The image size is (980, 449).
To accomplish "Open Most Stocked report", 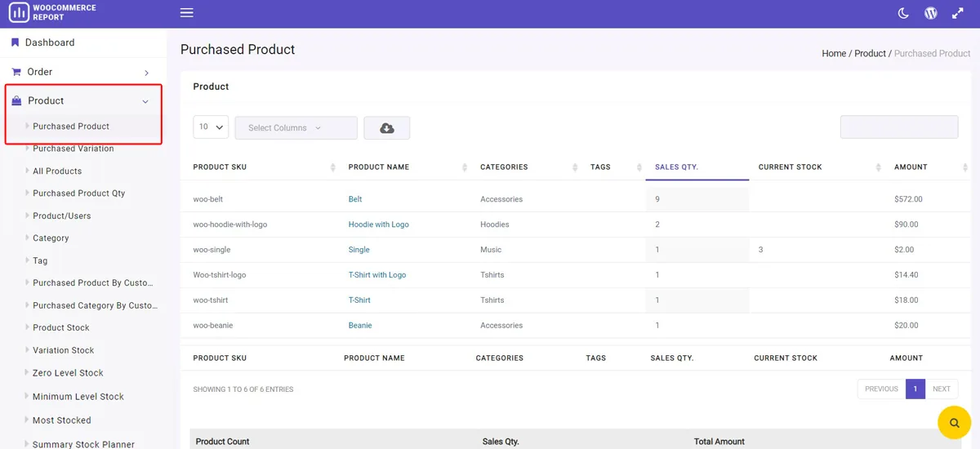I will (x=62, y=420).
